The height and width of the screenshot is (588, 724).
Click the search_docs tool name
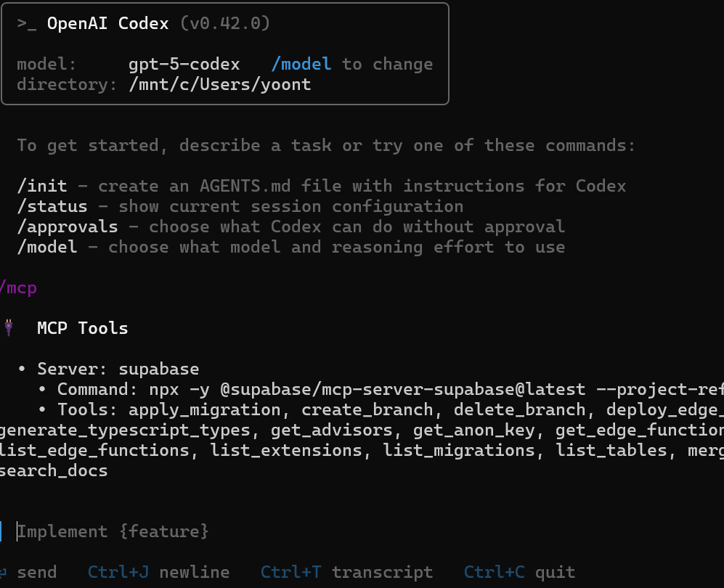[54, 470]
